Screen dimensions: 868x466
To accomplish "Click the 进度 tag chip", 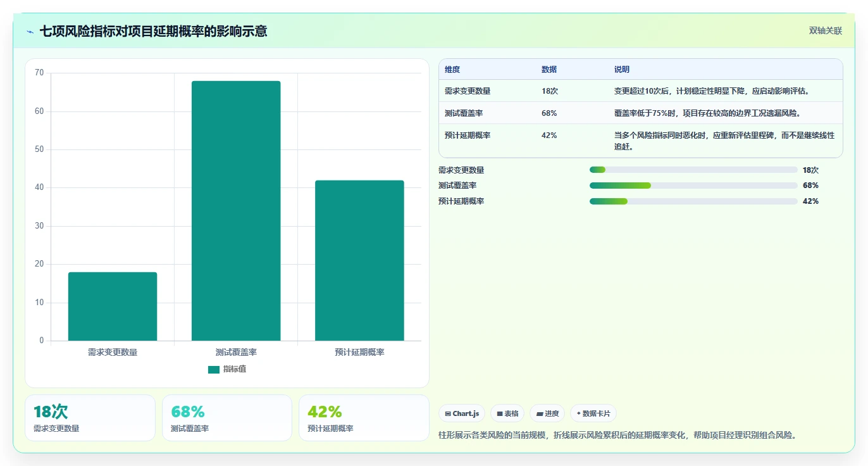I will coord(547,413).
